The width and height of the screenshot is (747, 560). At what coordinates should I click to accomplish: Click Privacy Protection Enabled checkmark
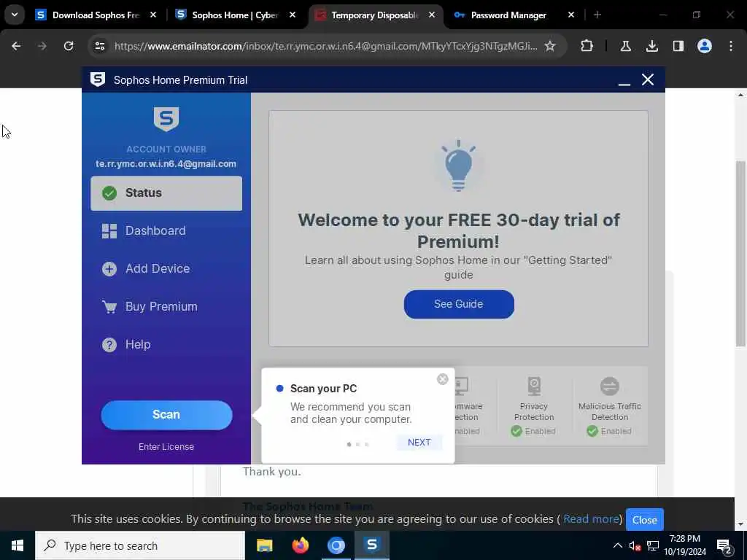[516, 431]
